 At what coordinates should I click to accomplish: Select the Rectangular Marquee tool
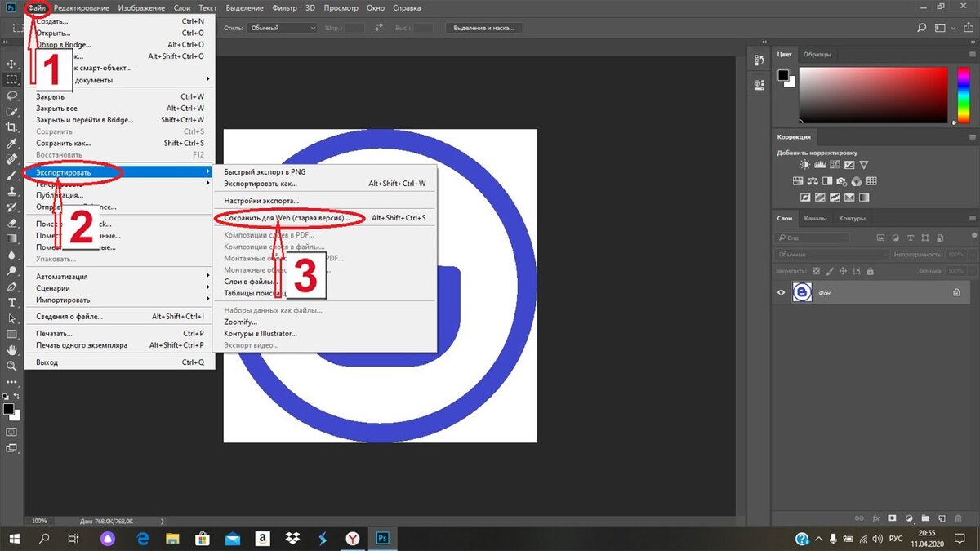click(11, 80)
